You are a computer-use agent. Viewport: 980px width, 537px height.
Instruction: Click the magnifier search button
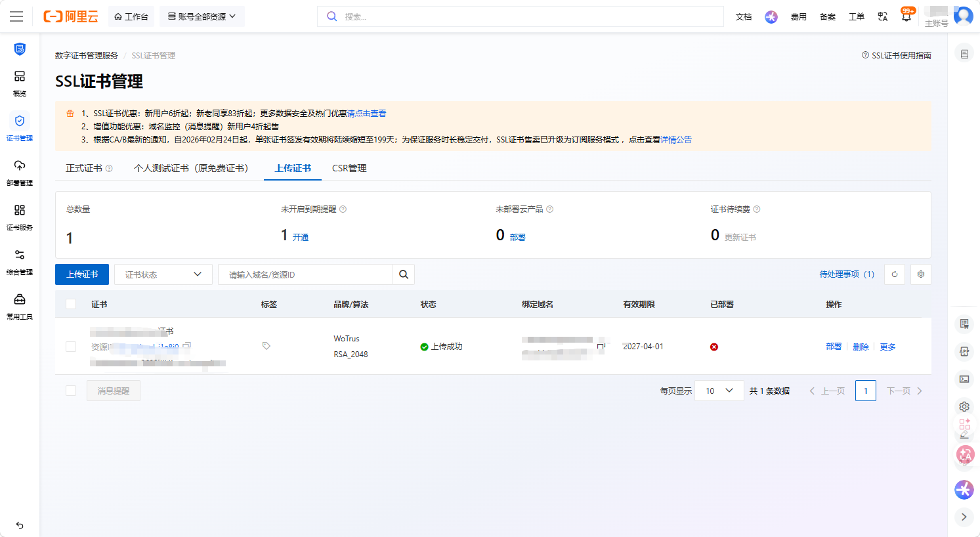click(404, 274)
